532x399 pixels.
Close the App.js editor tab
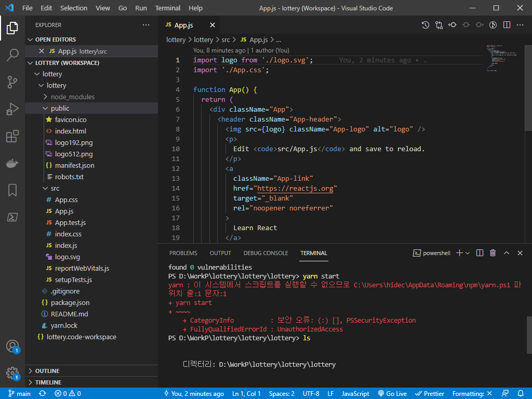212,25
